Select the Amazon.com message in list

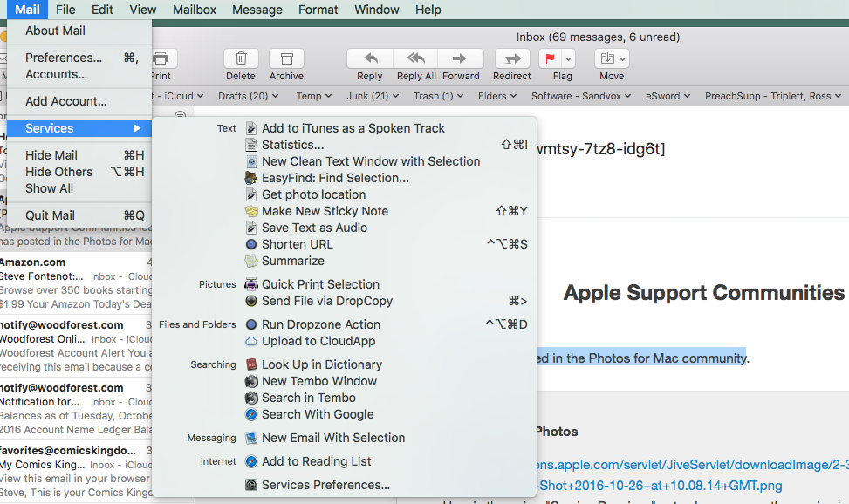click(x=76, y=283)
